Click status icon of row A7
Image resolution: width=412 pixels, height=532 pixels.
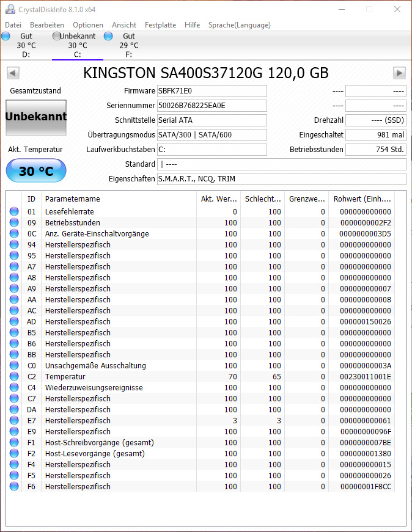tap(14, 266)
